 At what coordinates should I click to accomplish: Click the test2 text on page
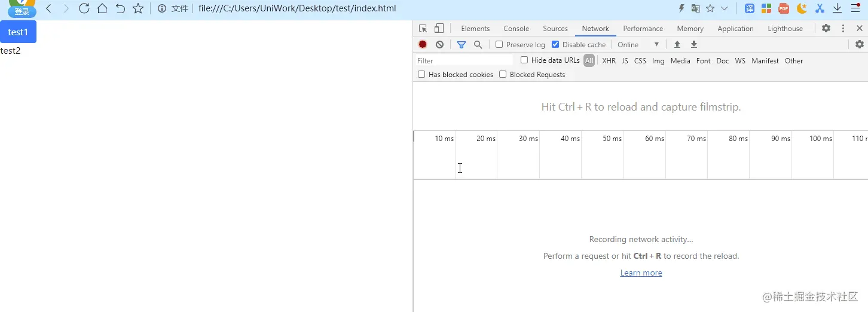[x=10, y=51]
